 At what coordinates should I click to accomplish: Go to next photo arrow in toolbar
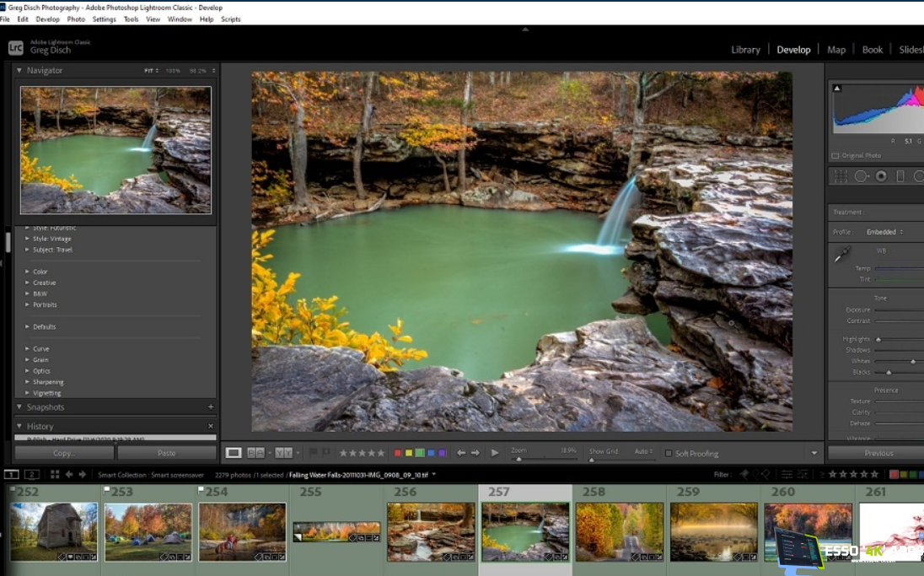(475, 453)
